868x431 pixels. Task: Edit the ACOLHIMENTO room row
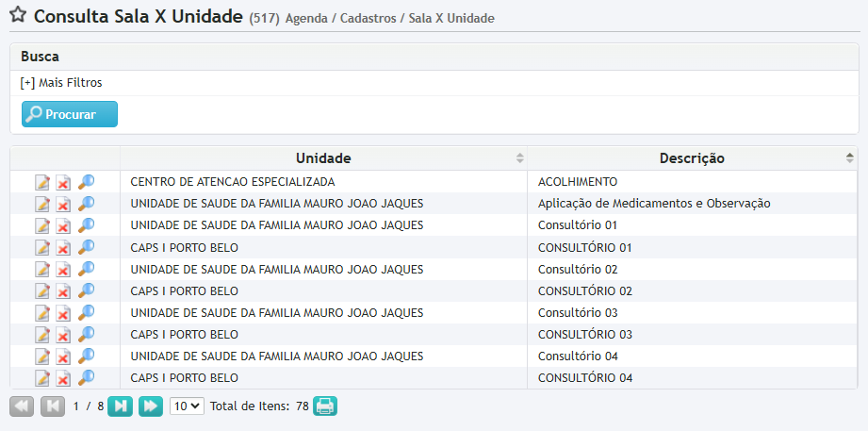[x=42, y=182]
